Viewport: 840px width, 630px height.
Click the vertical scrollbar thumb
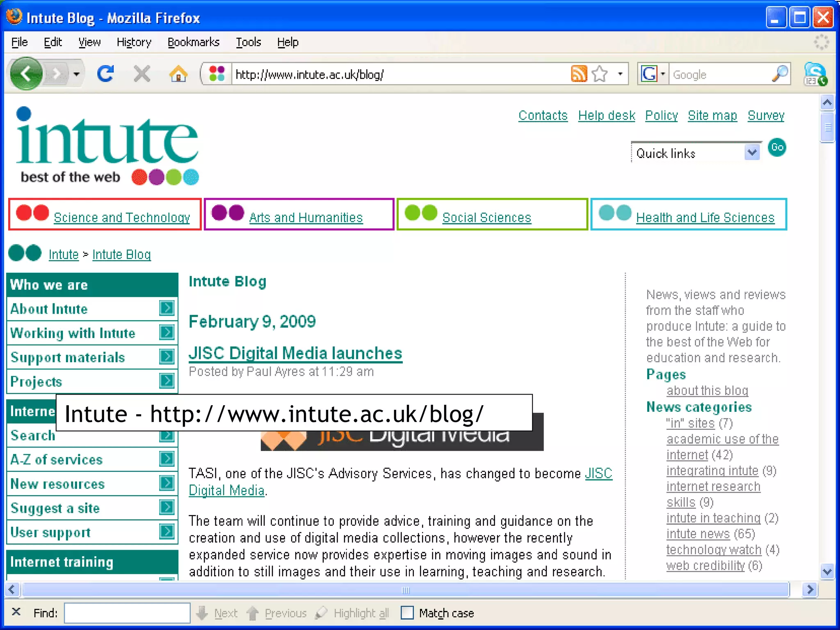point(827,127)
